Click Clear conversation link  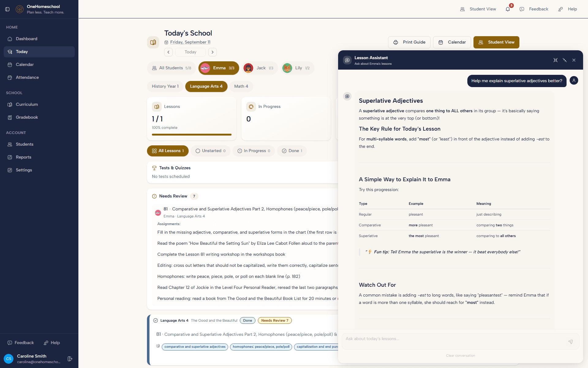460,356
